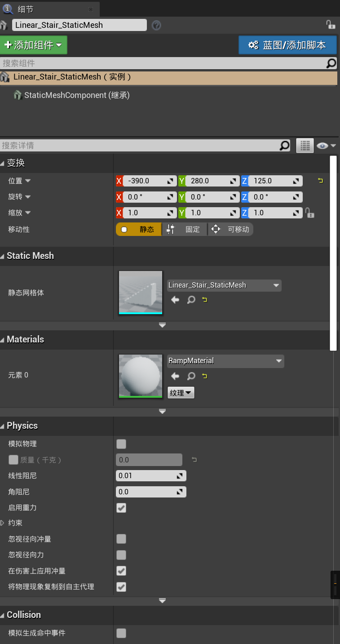Viewport: 340px width, 644px height.
Task: Open Linear_Stair_StaticMesh asset dropdown
Action: coord(224,285)
